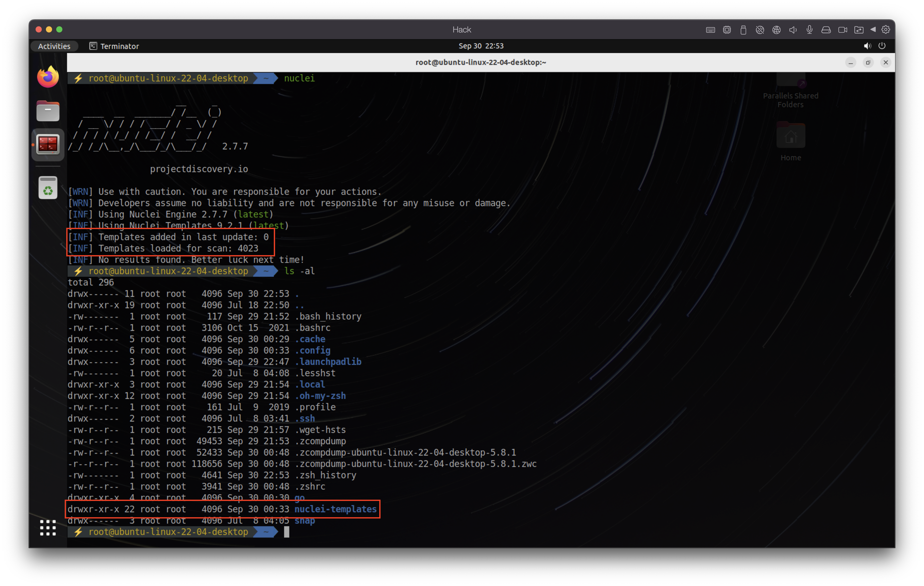Open the Trash icon in dock
The height and width of the screenshot is (586, 924).
click(x=48, y=188)
